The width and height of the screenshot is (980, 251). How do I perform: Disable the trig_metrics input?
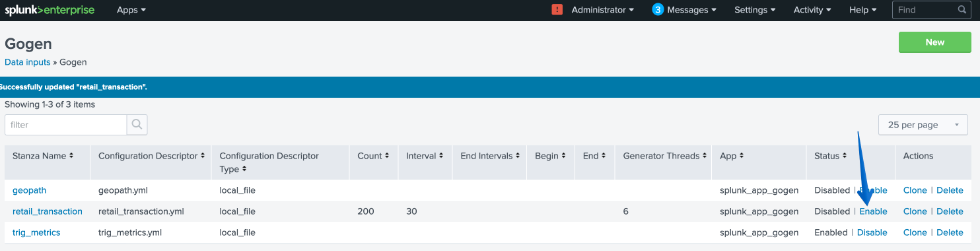872,233
